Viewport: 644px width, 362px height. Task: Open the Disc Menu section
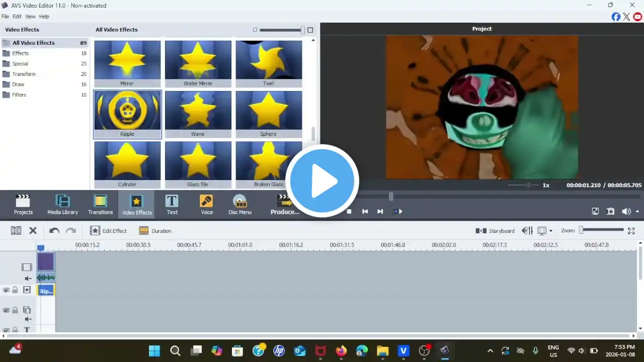[240, 205]
